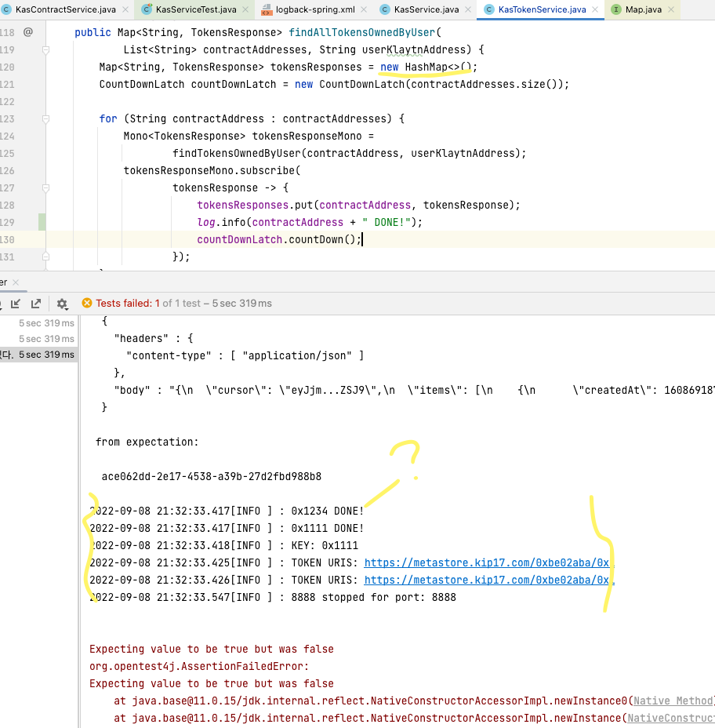The width and height of the screenshot is (715, 728).
Task: Close the KasContractService.java tab
Action: (x=124, y=9)
